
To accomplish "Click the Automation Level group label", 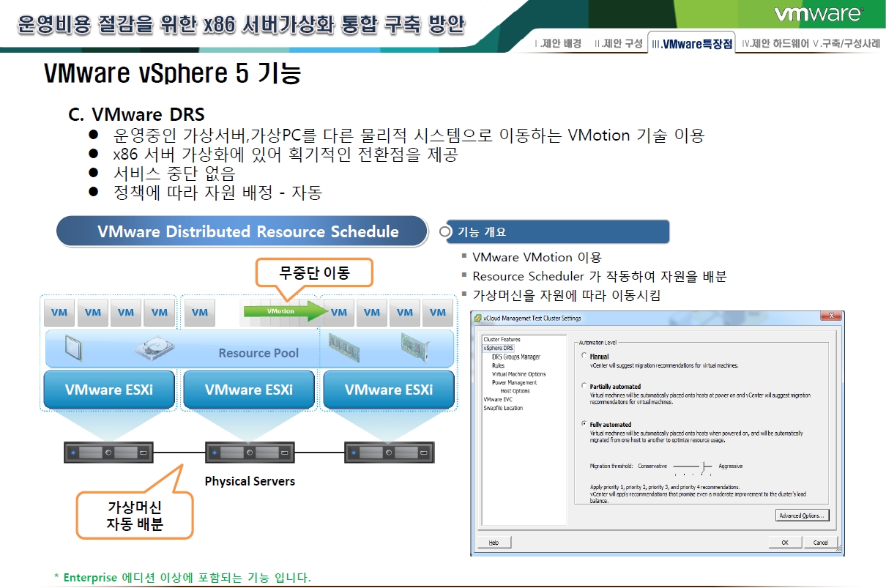I will pos(598,343).
